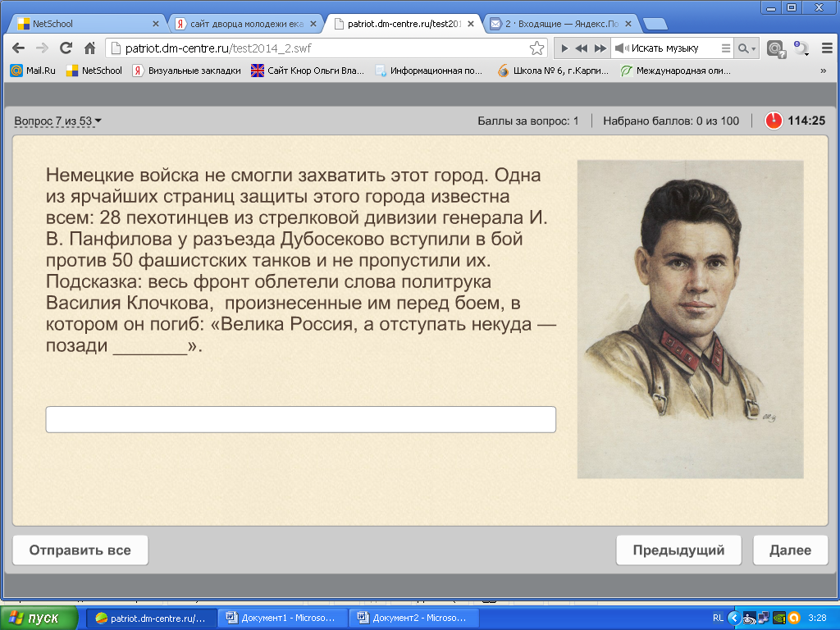This screenshot has height=630, width=840.
Task: Switch to the Входящие Яндекс.Почта tab
Action: point(561,24)
